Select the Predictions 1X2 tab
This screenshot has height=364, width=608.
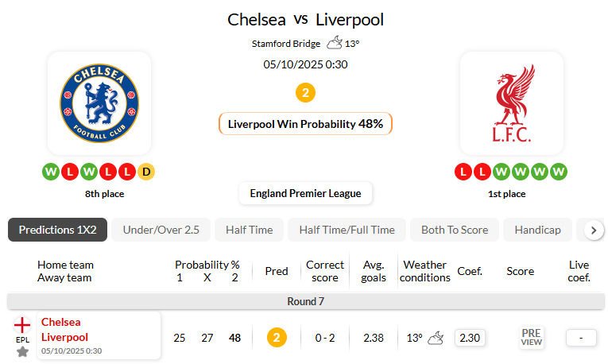click(57, 230)
